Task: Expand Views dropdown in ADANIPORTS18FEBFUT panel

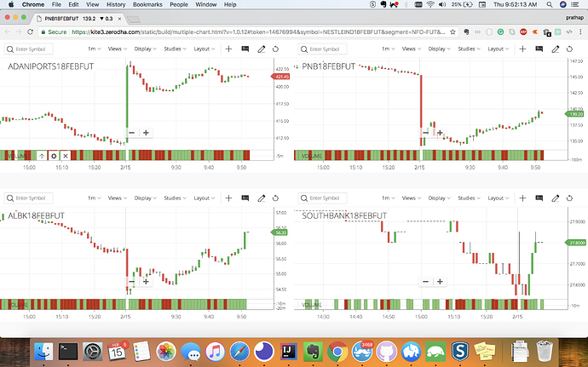Action: [x=118, y=49]
